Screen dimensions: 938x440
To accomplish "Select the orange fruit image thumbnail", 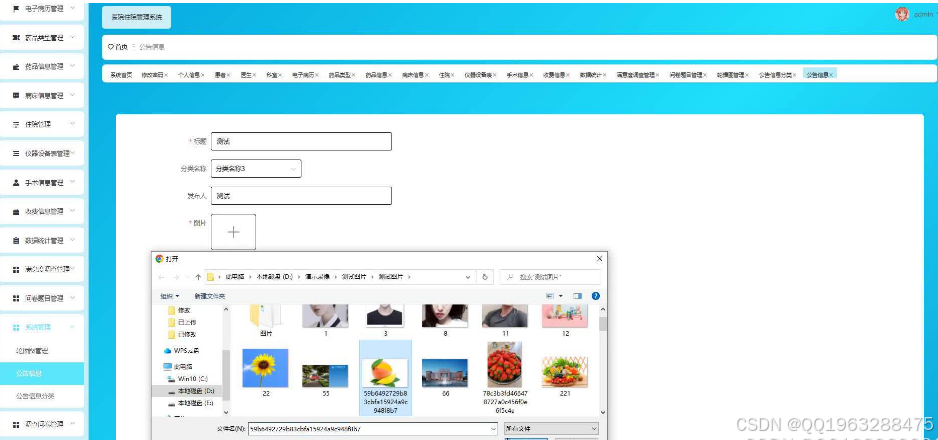I will click(x=385, y=373).
